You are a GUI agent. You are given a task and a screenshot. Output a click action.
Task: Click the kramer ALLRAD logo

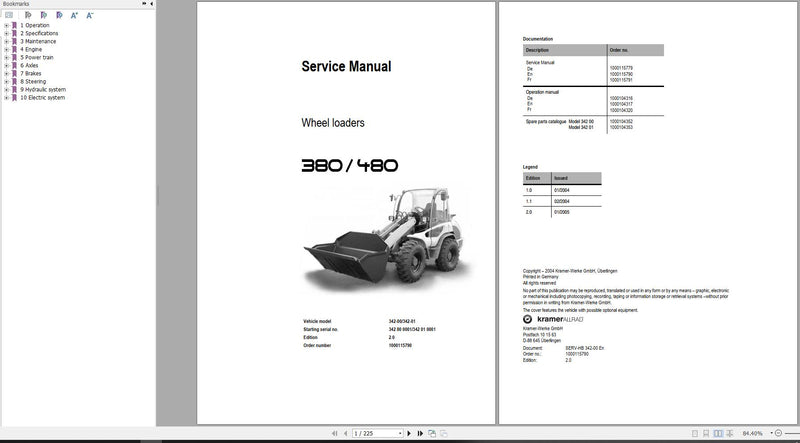(x=554, y=319)
